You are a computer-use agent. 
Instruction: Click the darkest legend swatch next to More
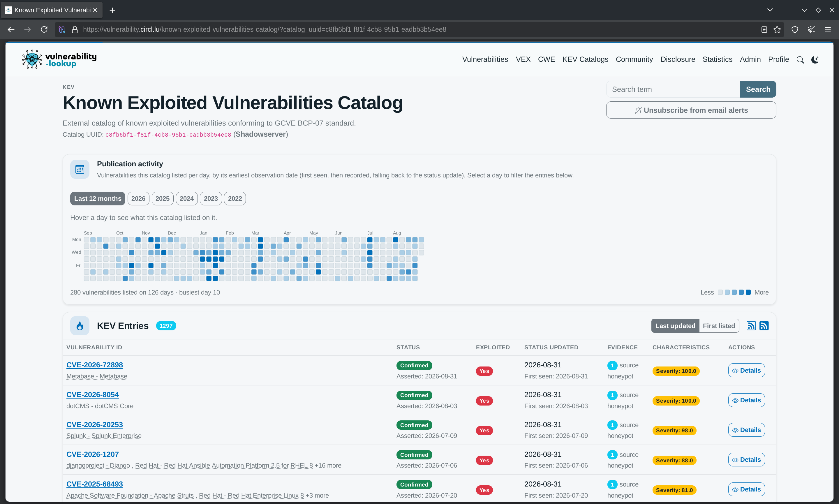click(748, 292)
